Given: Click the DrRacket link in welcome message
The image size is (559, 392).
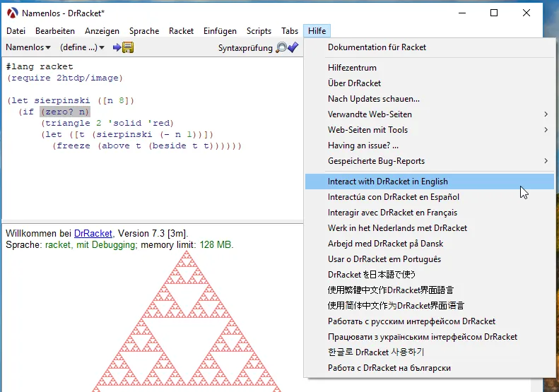Looking at the screenshot, I should [x=93, y=233].
